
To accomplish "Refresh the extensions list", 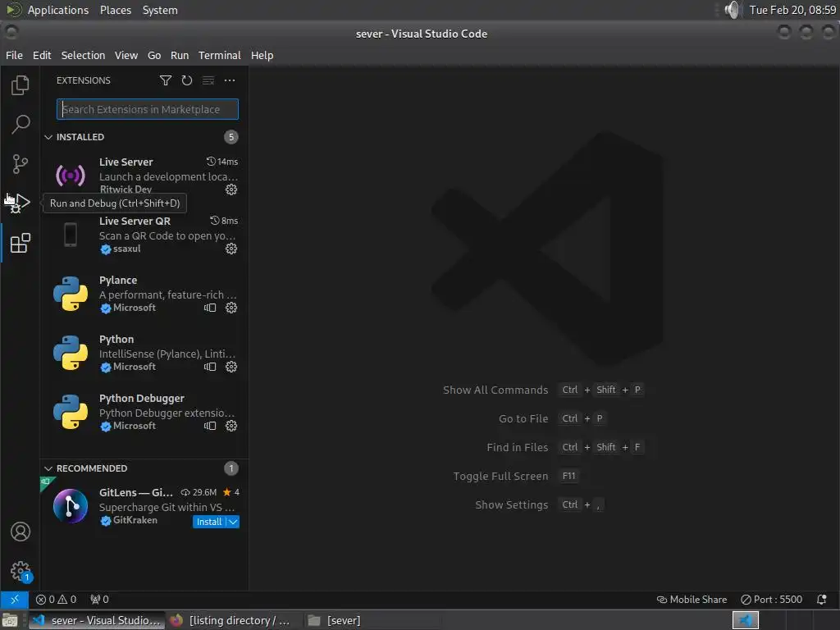I will pos(187,80).
